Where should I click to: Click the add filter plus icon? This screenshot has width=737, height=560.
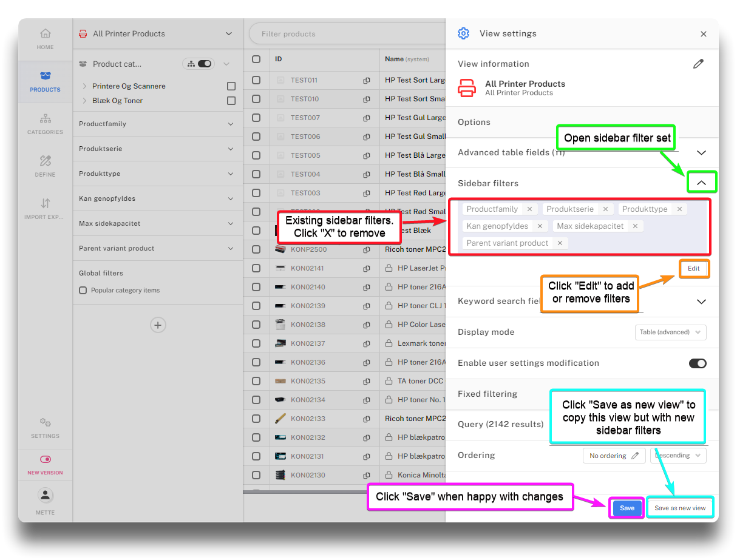[x=158, y=325]
